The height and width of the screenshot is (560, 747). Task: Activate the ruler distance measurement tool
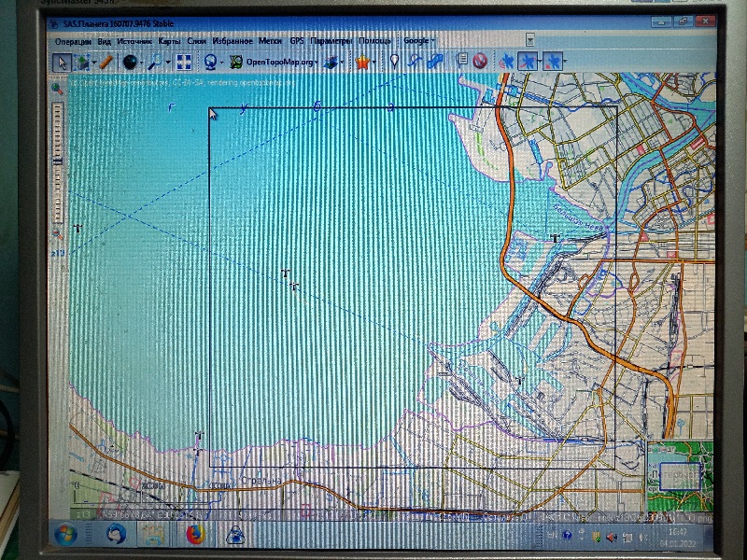click(x=106, y=62)
